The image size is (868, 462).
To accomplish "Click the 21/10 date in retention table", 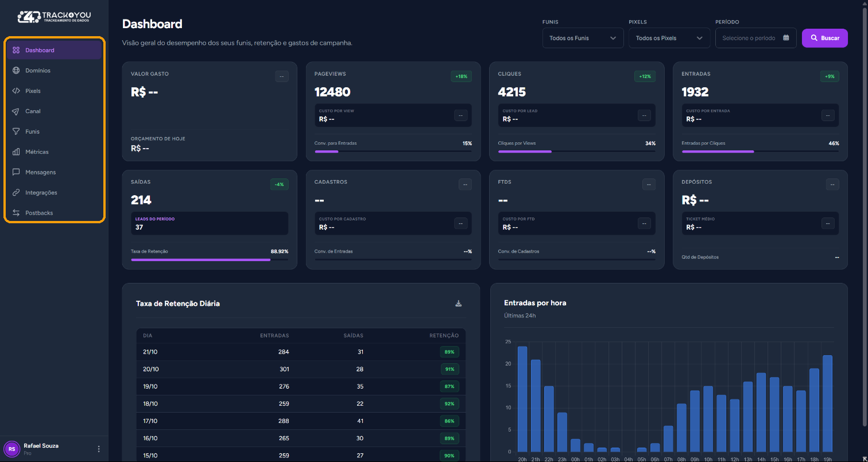I will (x=151, y=352).
